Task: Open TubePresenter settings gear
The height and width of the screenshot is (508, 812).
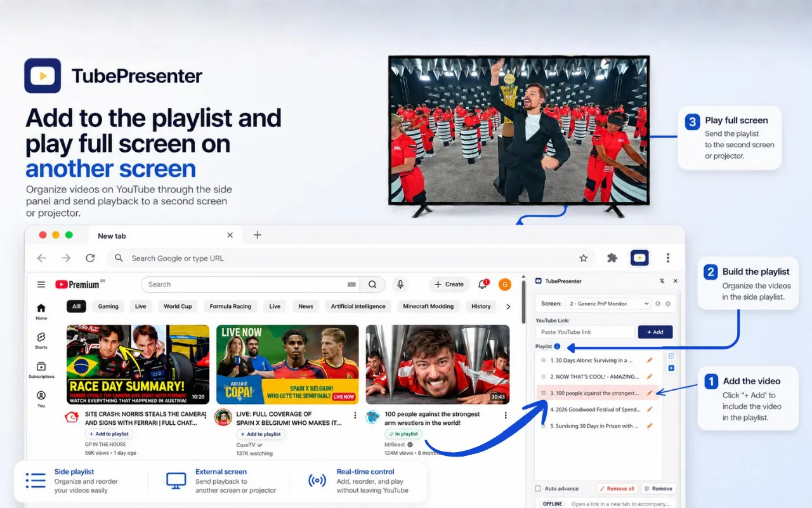Action: (668, 304)
